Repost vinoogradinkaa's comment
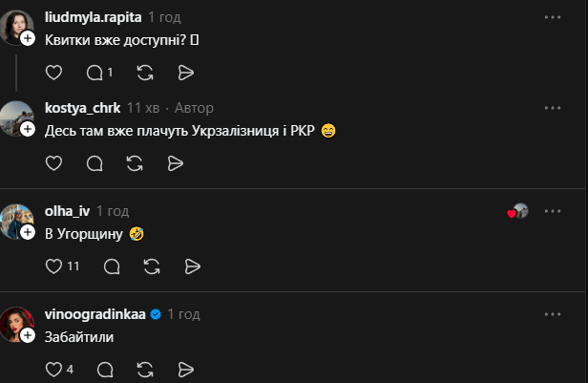Viewport: 588px width, 383px height. click(145, 370)
